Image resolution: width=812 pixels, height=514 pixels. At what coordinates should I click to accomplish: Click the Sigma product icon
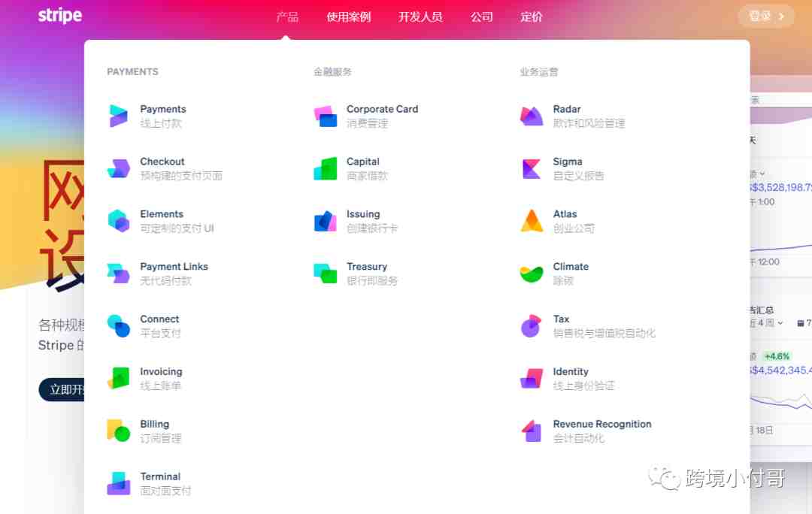pos(532,169)
